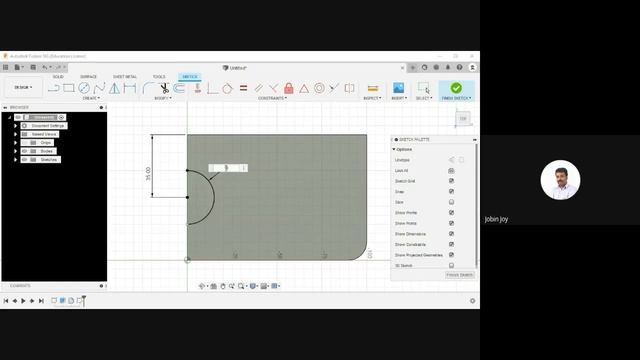Switch to the Tools tab
Viewport: 640px width, 360px height.
(159, 77)
